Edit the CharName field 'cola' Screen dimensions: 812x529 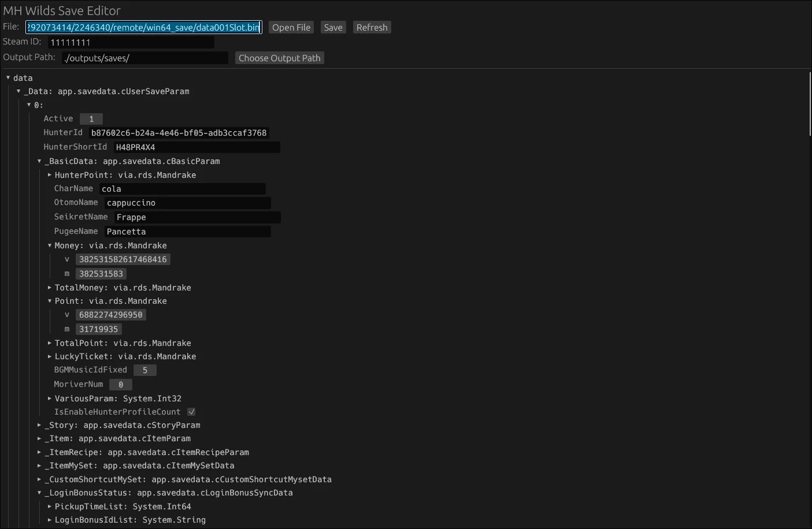click(x=183, y=189)
